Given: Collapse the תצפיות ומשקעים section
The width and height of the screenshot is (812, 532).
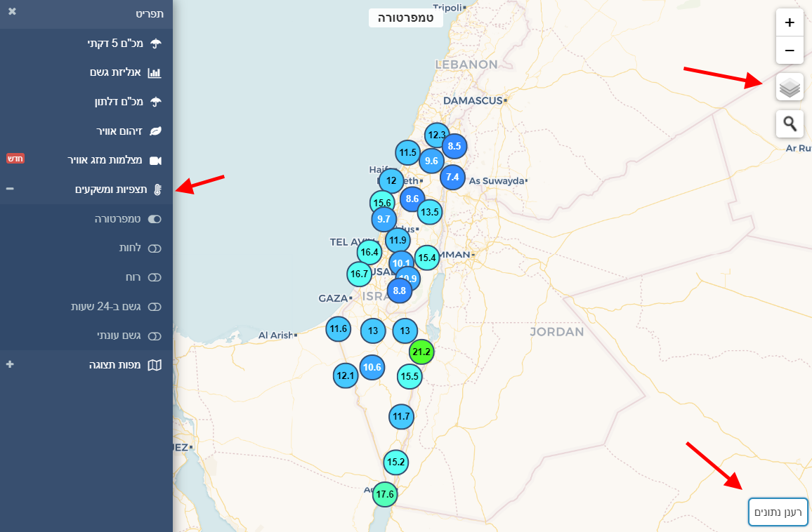Looking at the screenshot, I should (10, 189).
